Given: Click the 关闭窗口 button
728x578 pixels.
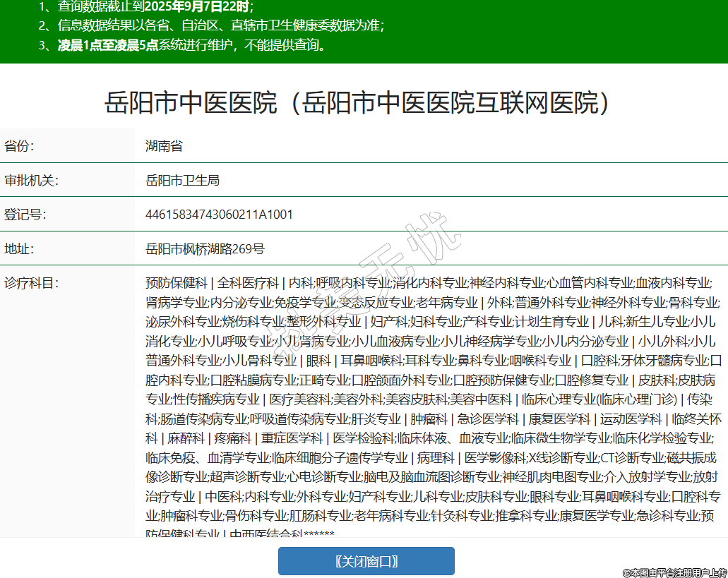Looking at the screenshot, I should click(366, 561).
